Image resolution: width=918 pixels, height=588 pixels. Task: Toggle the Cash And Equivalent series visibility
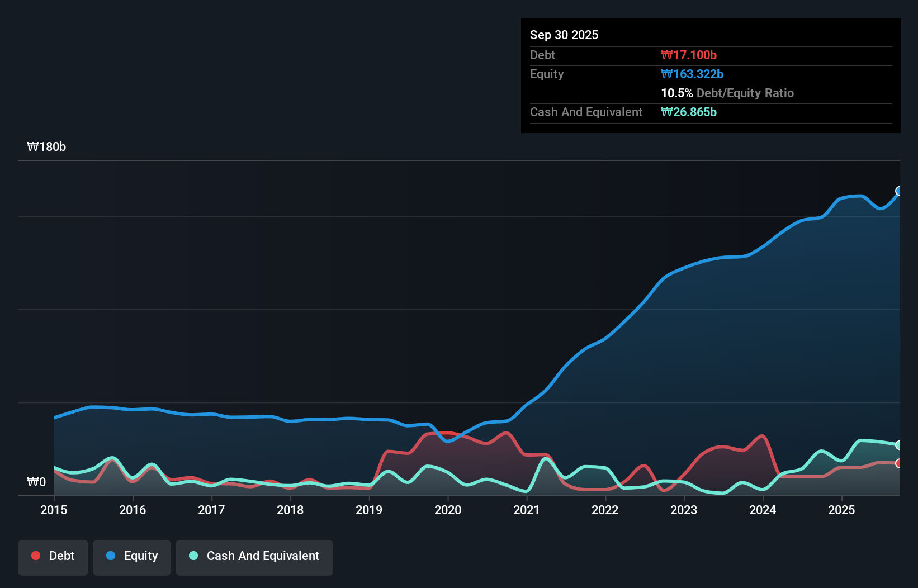click(254, 556)
